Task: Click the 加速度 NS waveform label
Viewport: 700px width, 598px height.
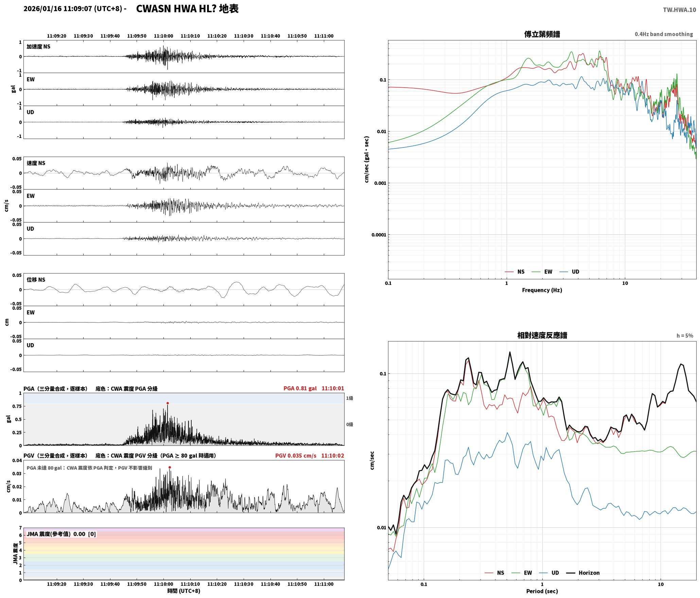Action: pyautogui.click(x=38, y=47)
